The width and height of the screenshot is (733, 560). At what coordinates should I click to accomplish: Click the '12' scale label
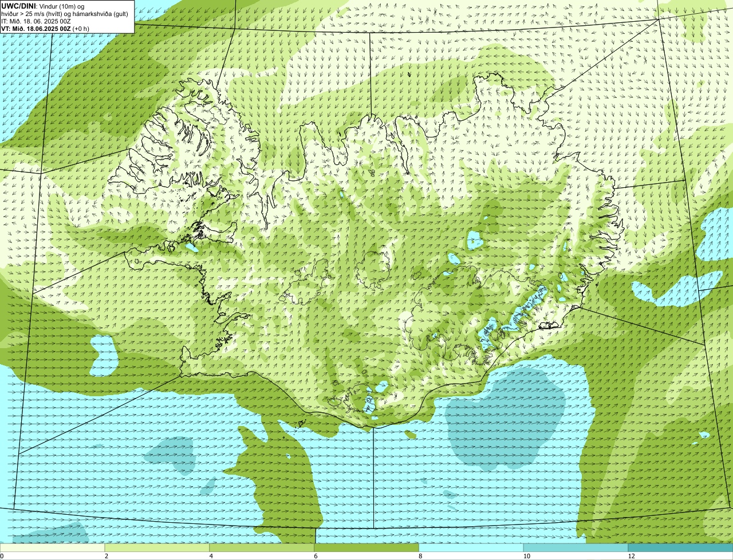(x=631, y=556)
